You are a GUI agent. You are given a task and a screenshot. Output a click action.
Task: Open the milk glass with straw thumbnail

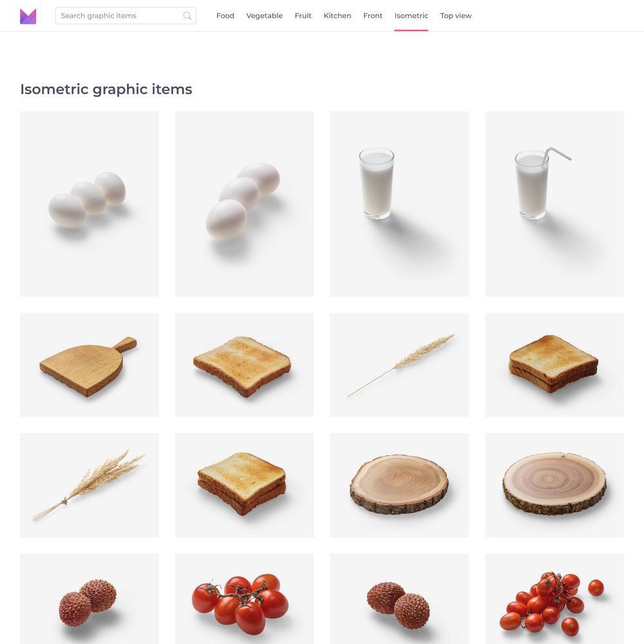(554, 204)
